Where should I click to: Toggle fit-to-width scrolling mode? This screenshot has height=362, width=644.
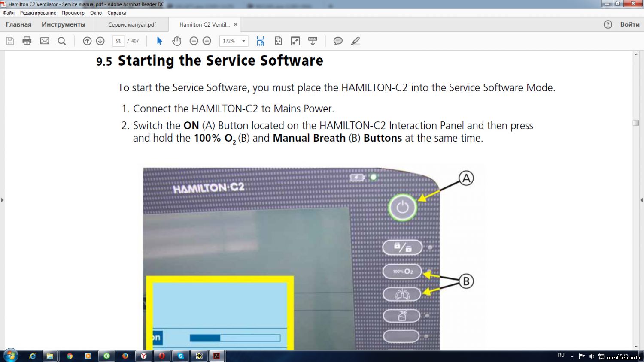261,41
